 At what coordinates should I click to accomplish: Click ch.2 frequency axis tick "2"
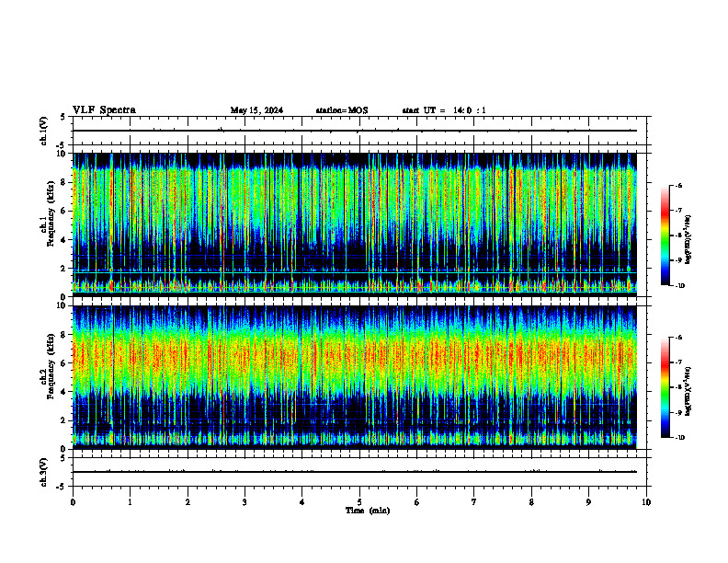coord(64,420)
